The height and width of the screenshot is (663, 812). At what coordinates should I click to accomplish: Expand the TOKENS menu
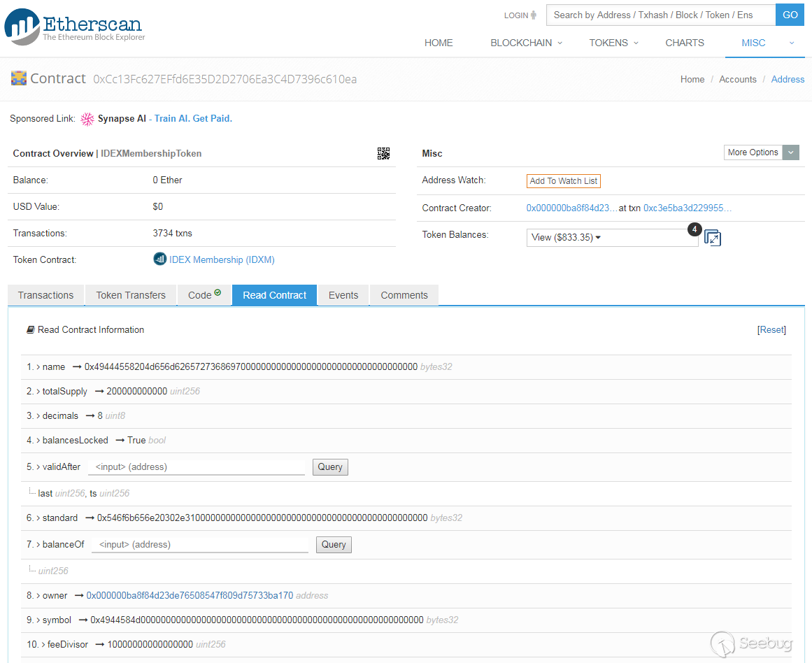[x=613, y=43]
